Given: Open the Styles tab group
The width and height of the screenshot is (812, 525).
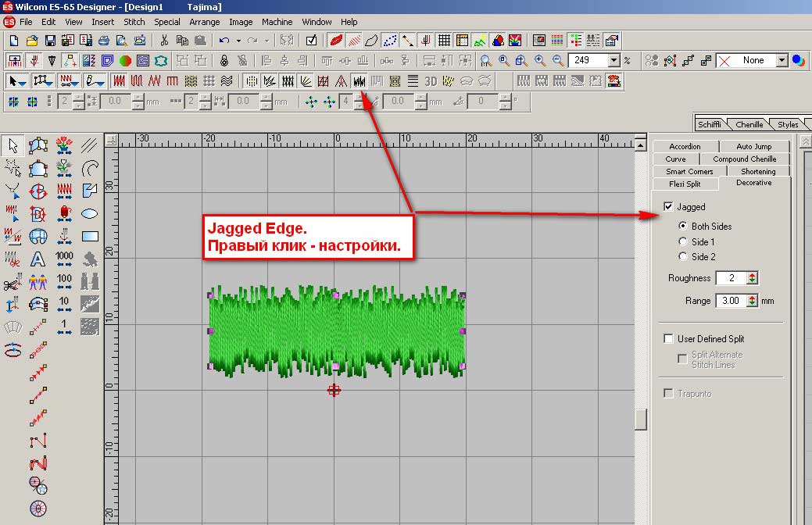Looking at the screenshot, I should point(788,124).
